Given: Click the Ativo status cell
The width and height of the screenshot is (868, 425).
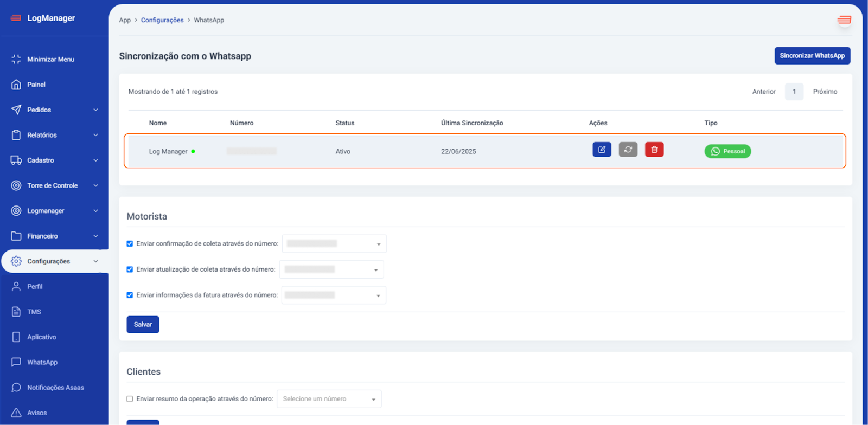Looking at the screenshot, I should click(x=343, y=151).
